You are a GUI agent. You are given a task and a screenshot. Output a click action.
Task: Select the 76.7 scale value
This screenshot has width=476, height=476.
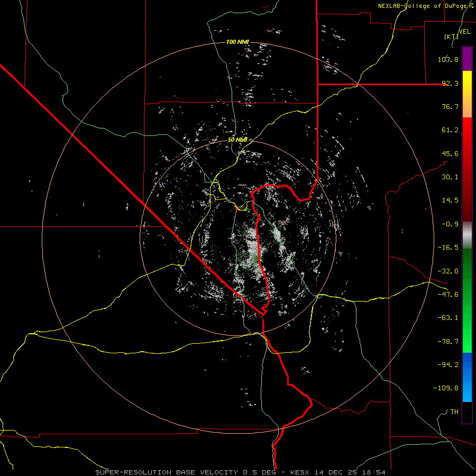click(x=450, y=106)
